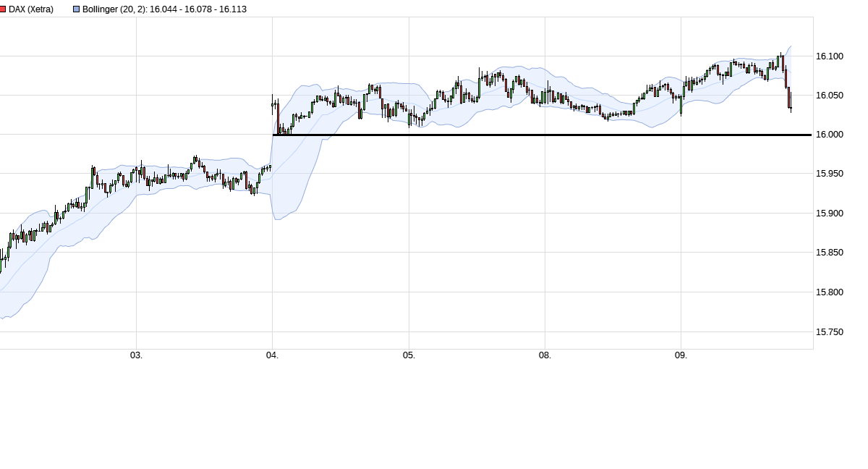This screenshot has height=469, width=868.
Task: Select the DAX (Xetra) legend label
Action: [31, 9]
